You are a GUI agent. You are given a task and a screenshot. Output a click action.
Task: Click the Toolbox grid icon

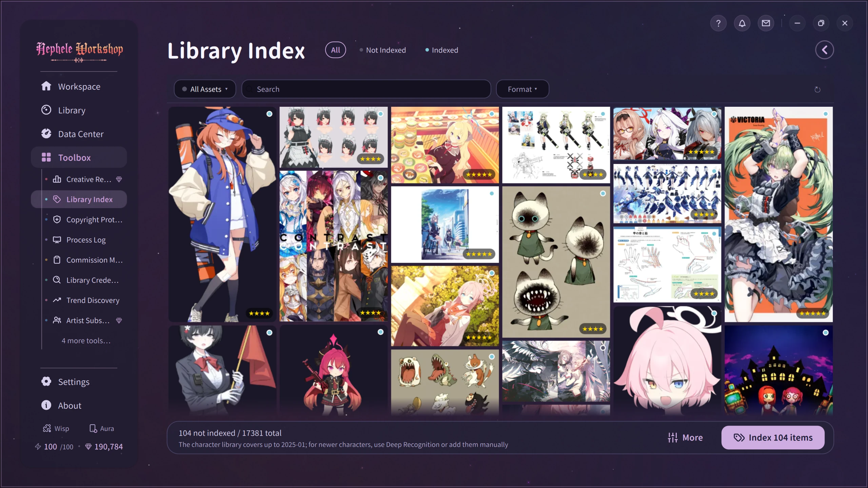tap(46, 157)
